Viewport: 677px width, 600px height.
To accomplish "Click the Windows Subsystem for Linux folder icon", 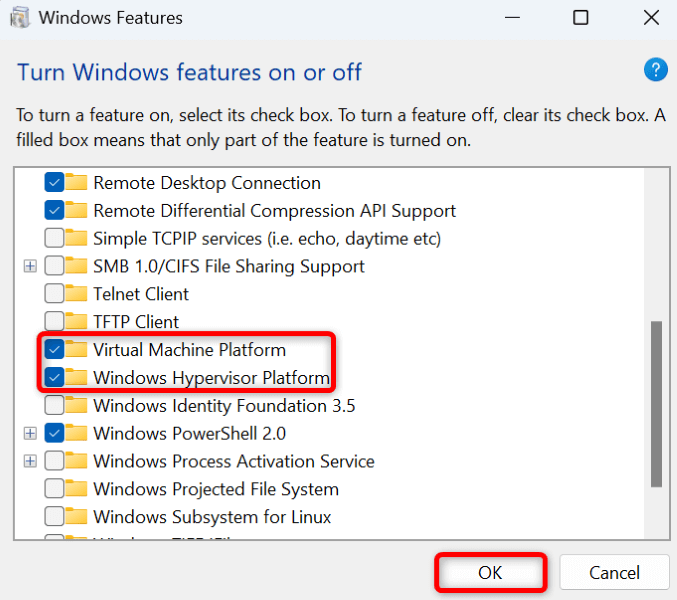I will (77, 517).
